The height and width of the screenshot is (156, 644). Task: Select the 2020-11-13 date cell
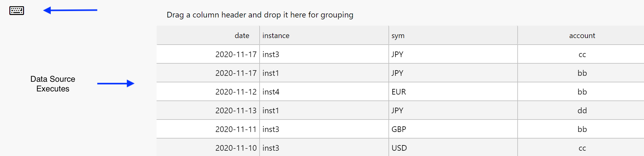click(x=236, y=110)
